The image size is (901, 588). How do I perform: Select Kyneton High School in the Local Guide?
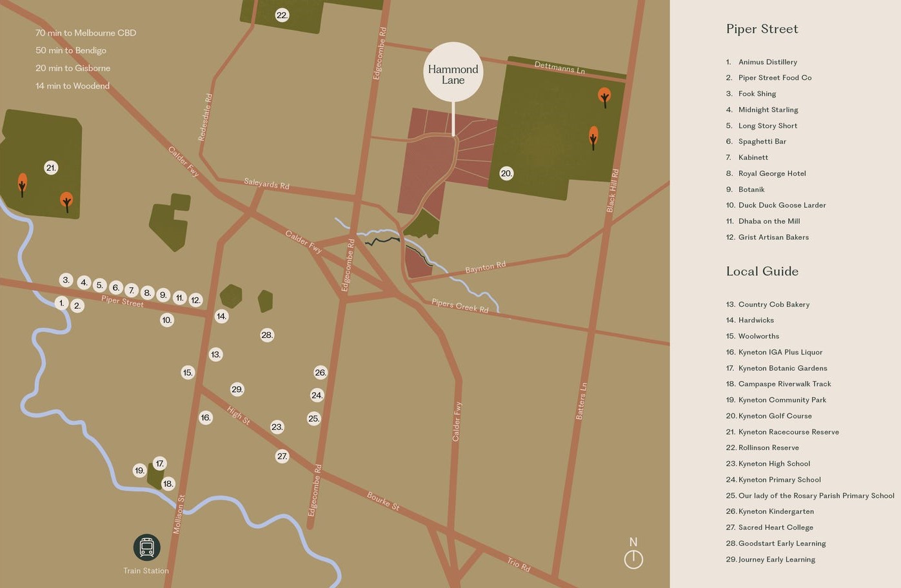tap(773, 463)
